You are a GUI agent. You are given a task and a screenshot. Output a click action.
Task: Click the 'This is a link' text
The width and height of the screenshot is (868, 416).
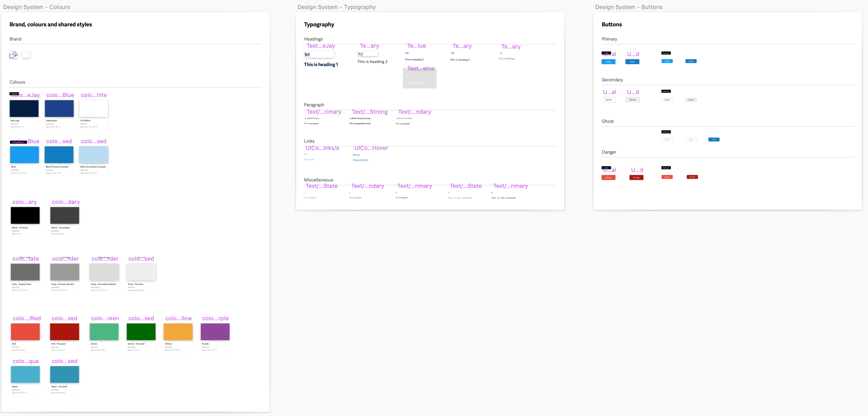coord(309,160)
